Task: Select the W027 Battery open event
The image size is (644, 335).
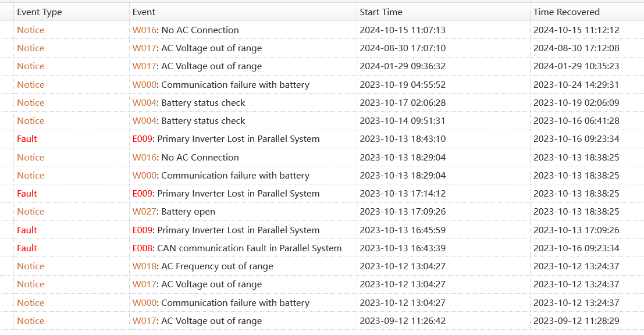Action: (173, 212)
